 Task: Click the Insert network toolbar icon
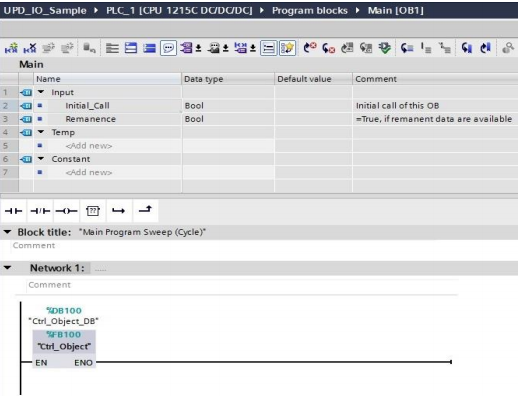point(11,48)
